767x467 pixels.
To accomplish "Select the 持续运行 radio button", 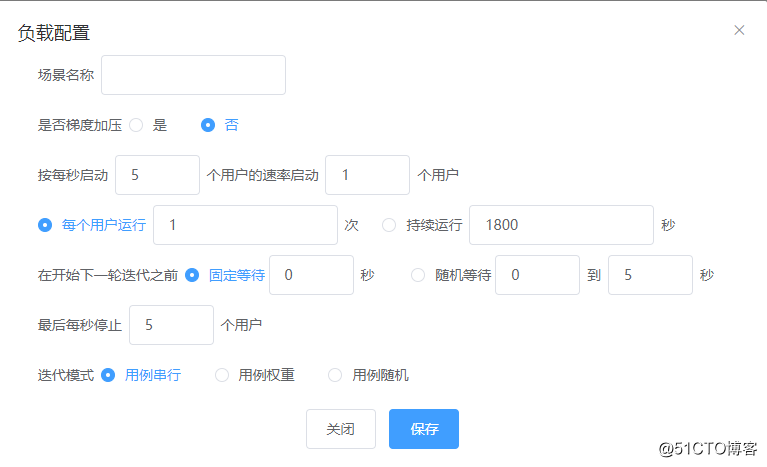I will tap(389, 225).
